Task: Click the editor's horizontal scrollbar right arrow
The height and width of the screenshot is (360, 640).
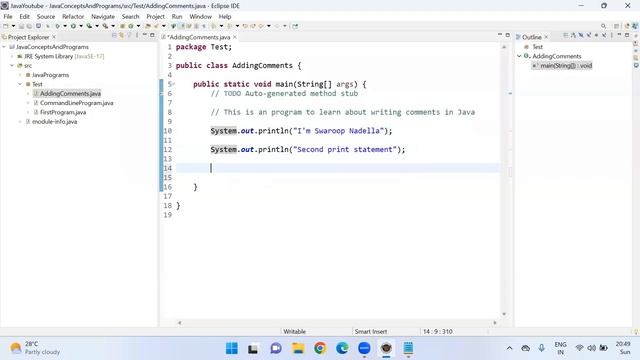Action: [x=495, y=322]
